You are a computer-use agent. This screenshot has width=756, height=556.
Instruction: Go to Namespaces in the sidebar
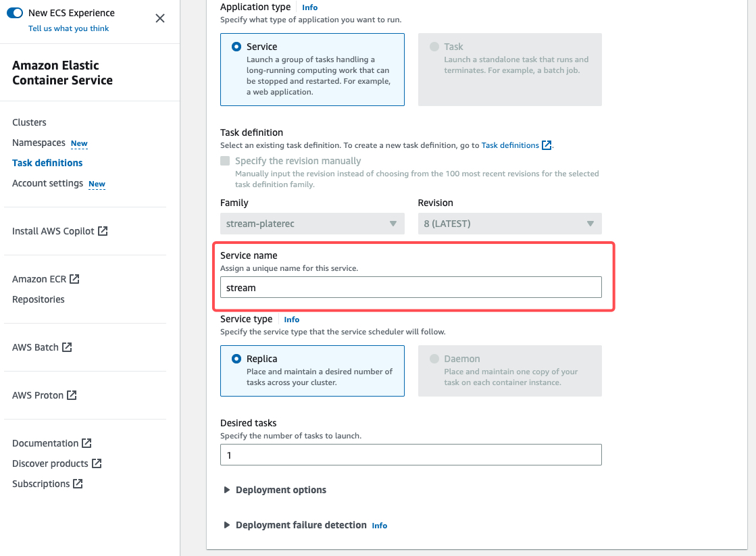coord(39,143)
